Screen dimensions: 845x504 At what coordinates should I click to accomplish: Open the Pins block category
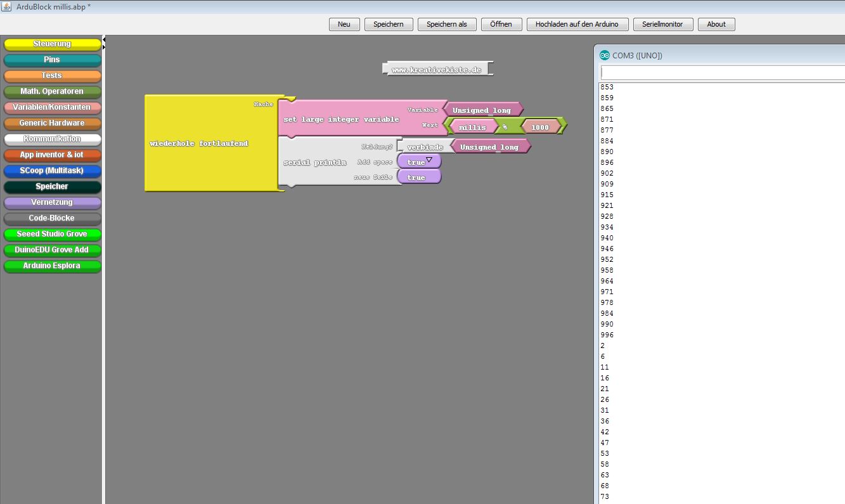[52, 60]
